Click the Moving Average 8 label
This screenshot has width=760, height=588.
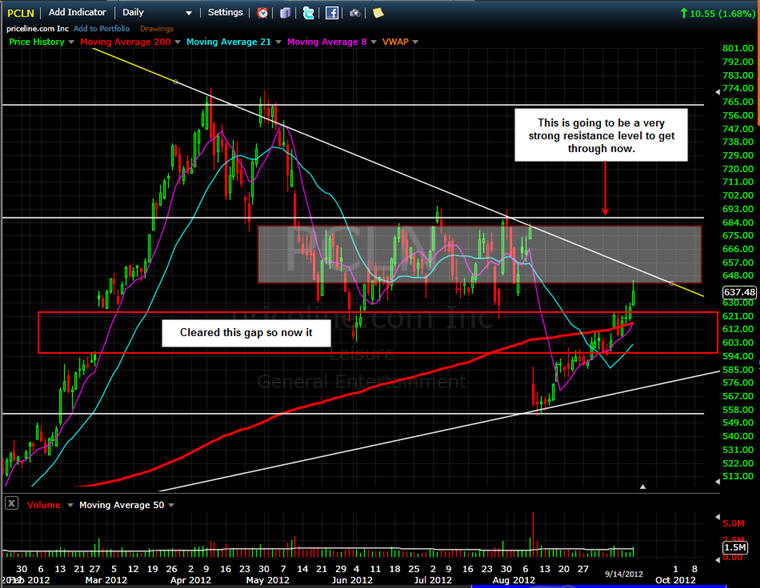point(327,42)
